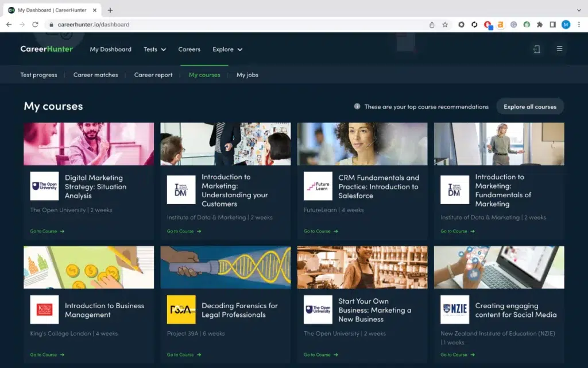588x368 pixels.
Task: Click the Explore all courses button
Action: (530, 106)
